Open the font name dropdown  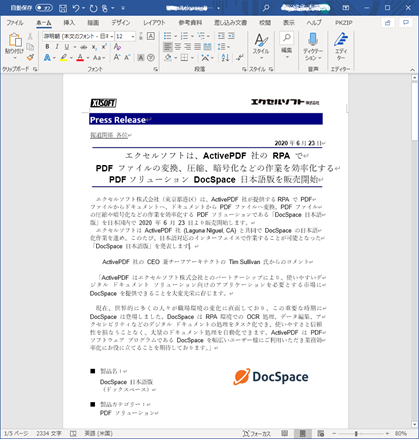coord(112,36)
